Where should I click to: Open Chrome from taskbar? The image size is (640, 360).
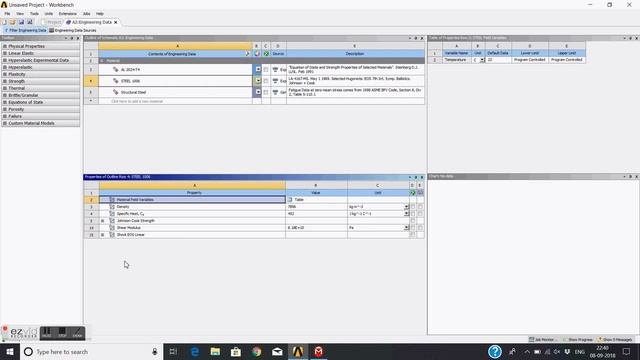(x=256, y=351)
